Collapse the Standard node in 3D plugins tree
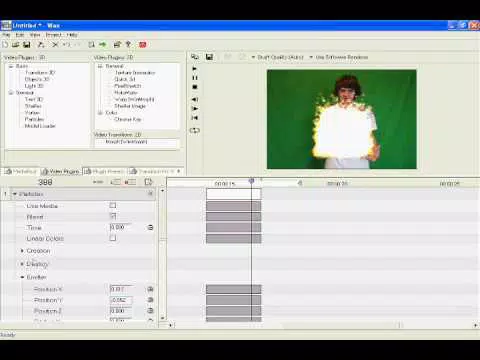The image size is (480, 360). point(11,93)
